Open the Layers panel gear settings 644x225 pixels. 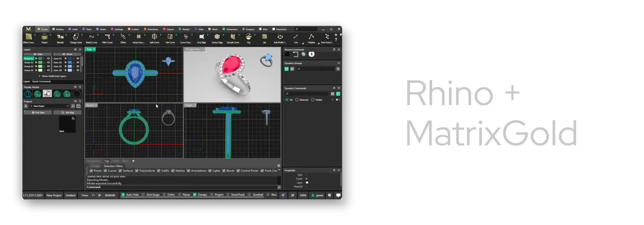point(75,50)
